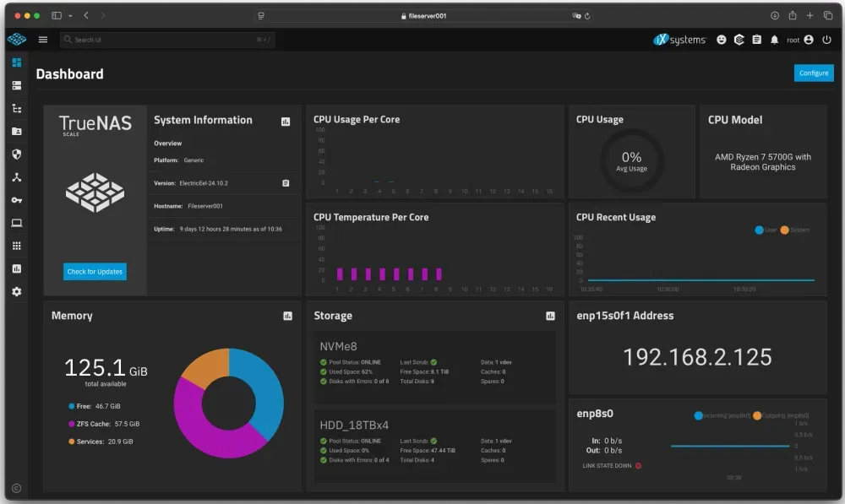Open Apps via the grid icon
This screenshot has width=845, height=504.
click(16, 246)
